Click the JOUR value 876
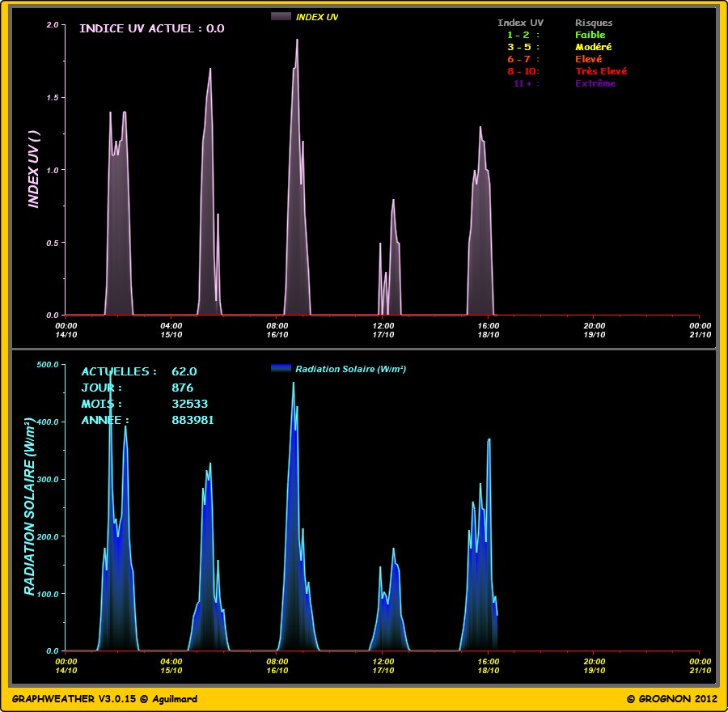Screen dimensions: 728x712 coord(182,388)
